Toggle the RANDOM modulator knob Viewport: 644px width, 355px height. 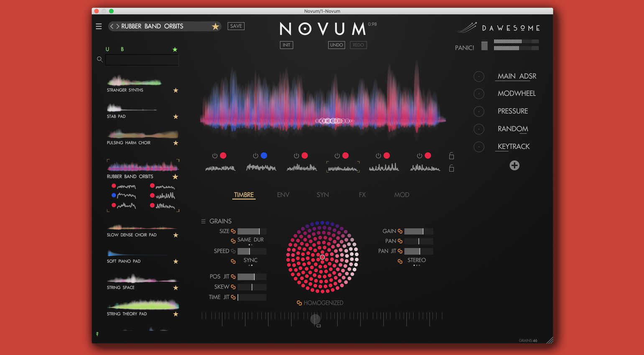click(x=479, y=129)
